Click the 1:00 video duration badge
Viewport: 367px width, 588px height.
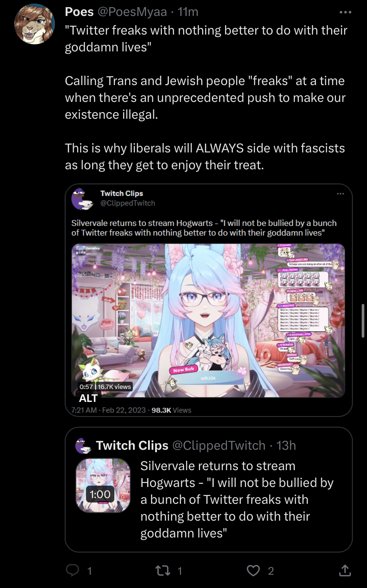100,494
